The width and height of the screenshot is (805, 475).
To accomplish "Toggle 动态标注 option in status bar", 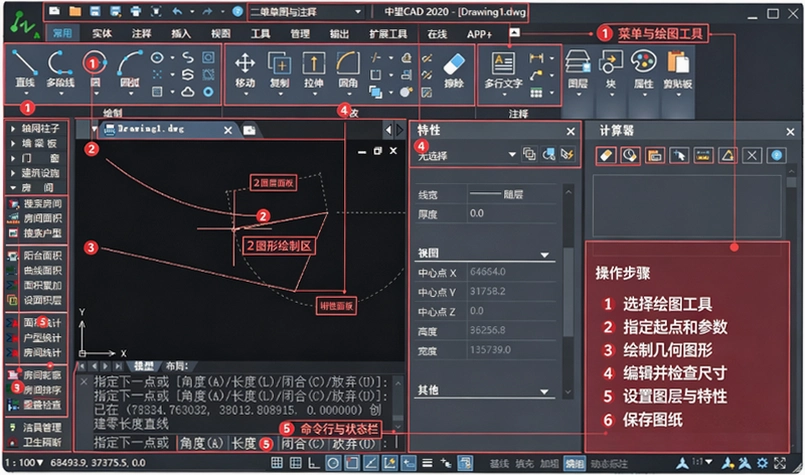I will point(609,464).
